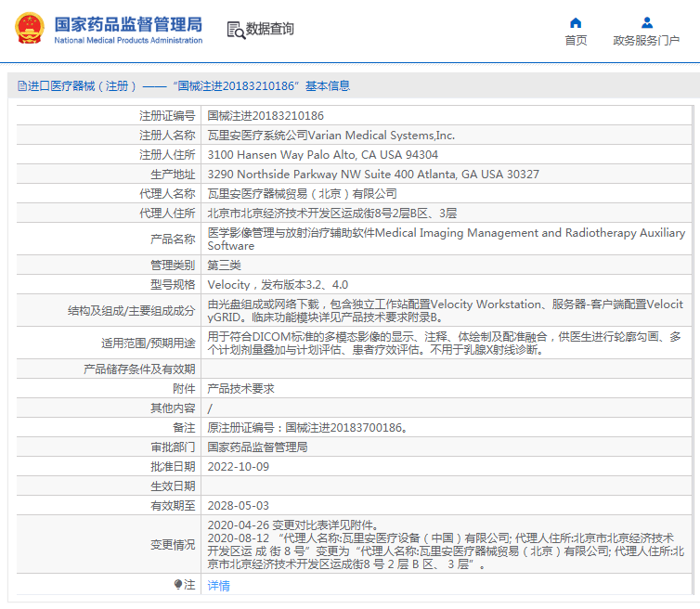Open 政务服务门户 text link
Screen dimensions: 700x609
tap(646, 40)
